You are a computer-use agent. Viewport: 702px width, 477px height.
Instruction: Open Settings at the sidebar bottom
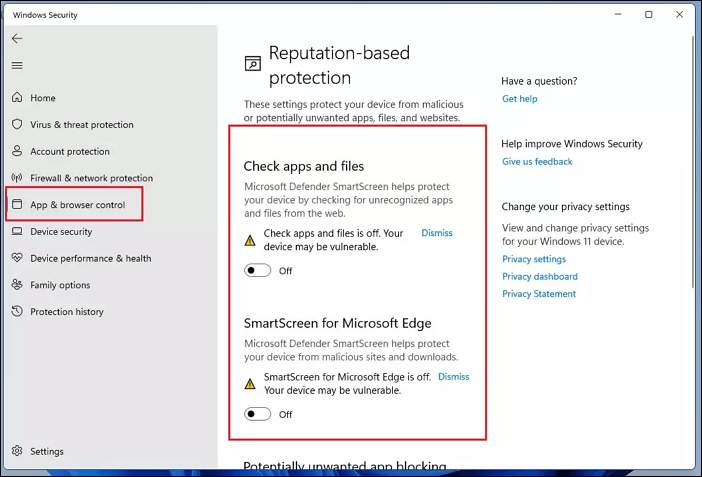tap(47, 451)
